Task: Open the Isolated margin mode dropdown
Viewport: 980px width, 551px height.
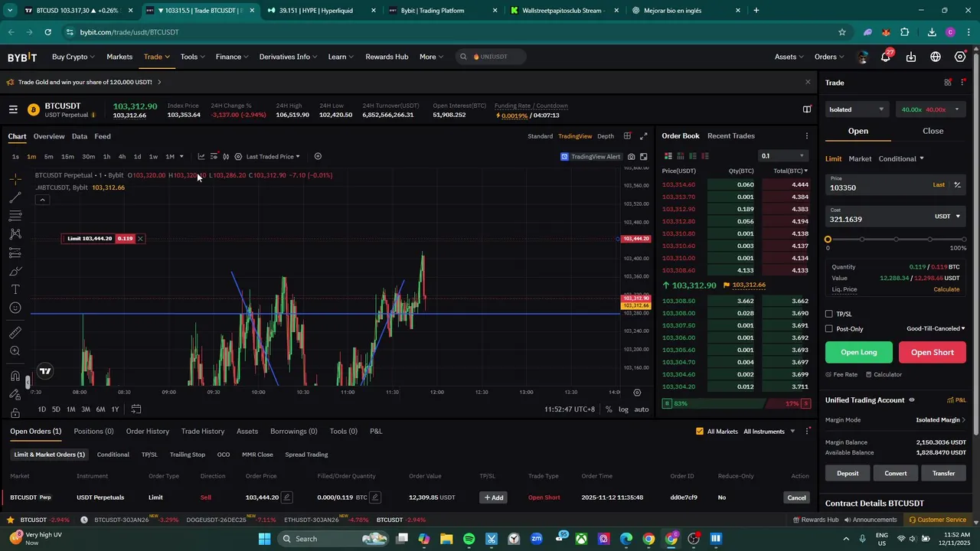Action: point(857,109)
